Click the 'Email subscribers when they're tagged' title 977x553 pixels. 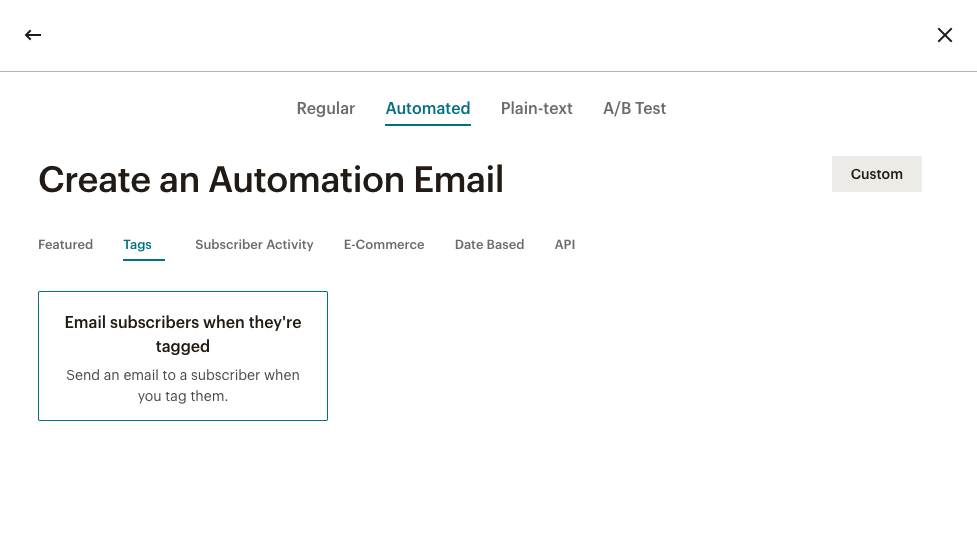pos(183,334)
